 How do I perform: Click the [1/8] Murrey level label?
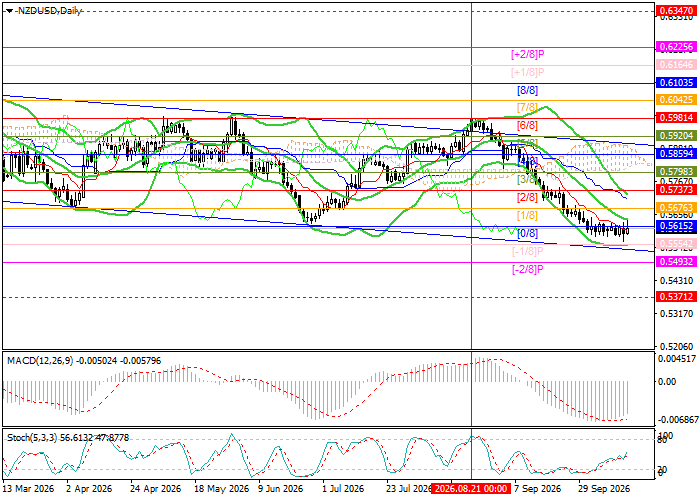point(527,216)
